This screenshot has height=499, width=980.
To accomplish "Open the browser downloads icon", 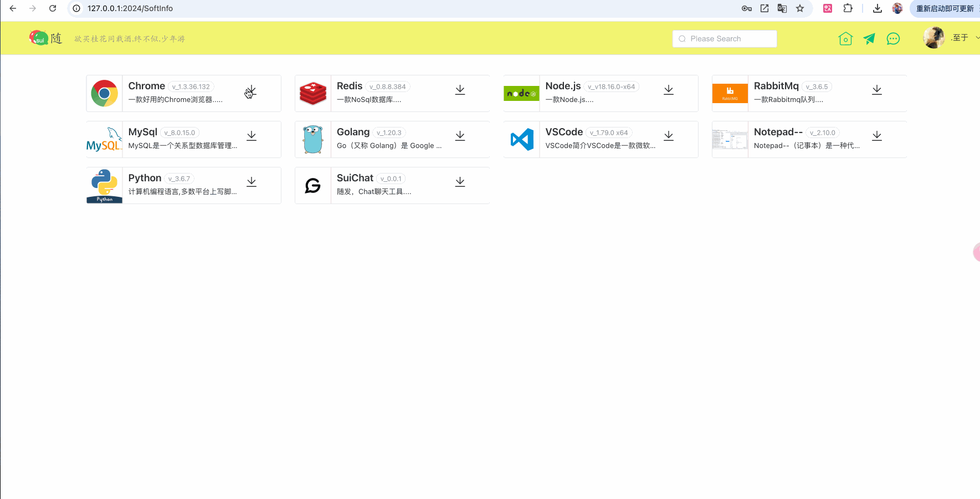I will [x=878, y=8].
